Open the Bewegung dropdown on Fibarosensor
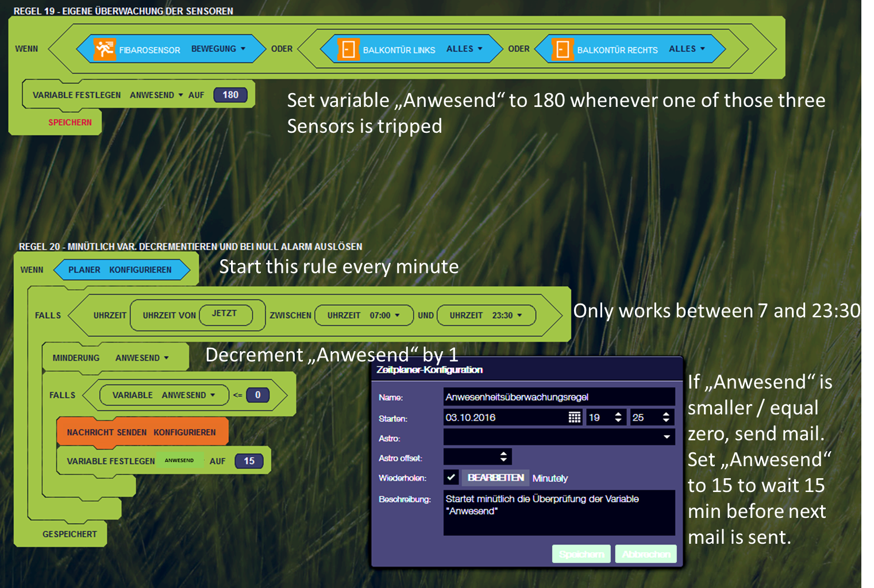 (218, 49)
